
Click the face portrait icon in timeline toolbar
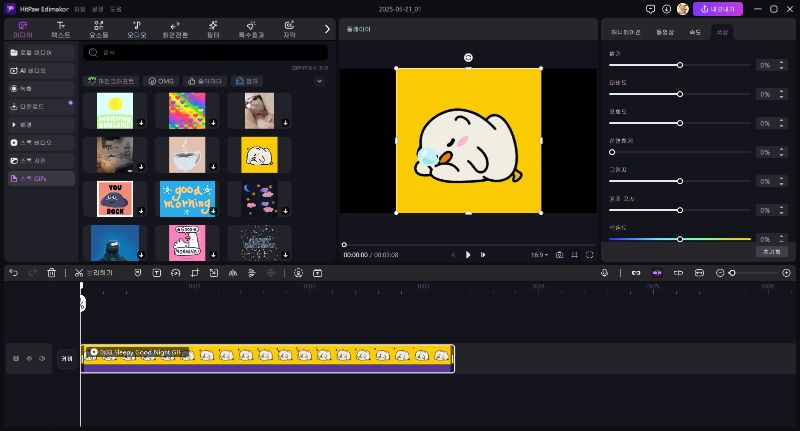point(298,273)
